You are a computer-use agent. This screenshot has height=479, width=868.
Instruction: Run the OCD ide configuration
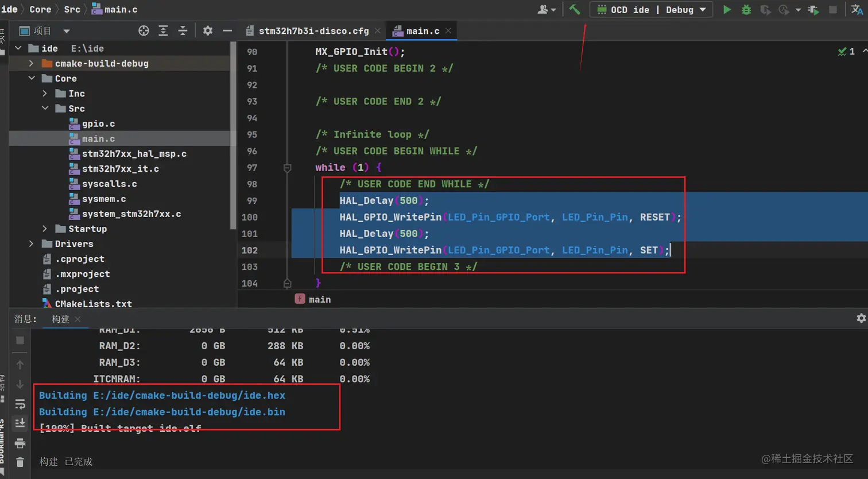[x=727, y=10]
